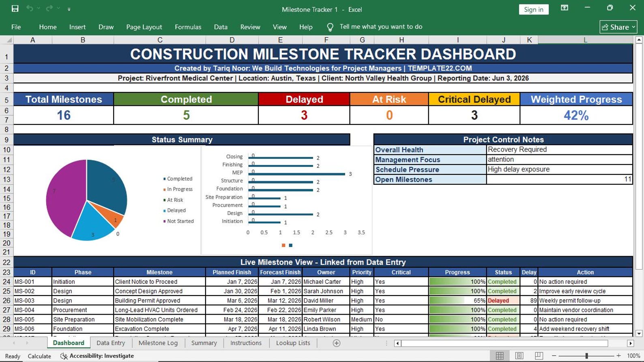This screenshot has width=644, height=362.
Task: Select the High delay exposure cell
Action: pos(559,169)
